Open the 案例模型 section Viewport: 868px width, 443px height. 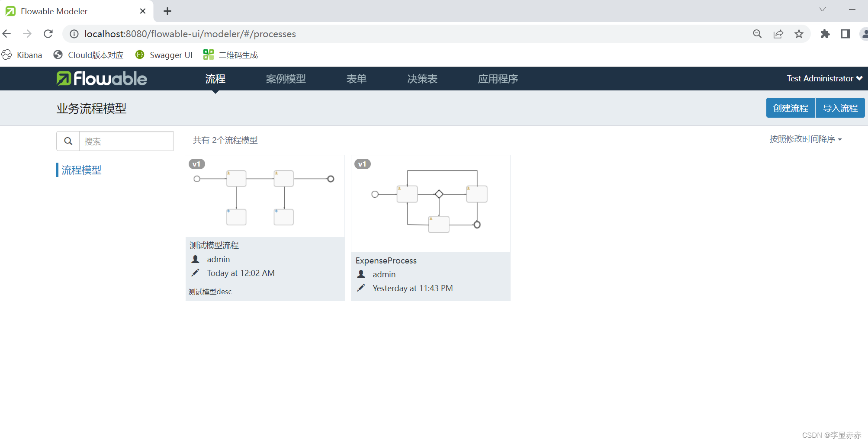click(286, 79)
